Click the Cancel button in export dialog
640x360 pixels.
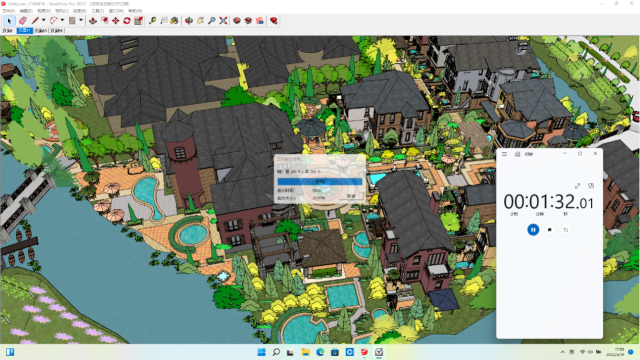(351, 196)
